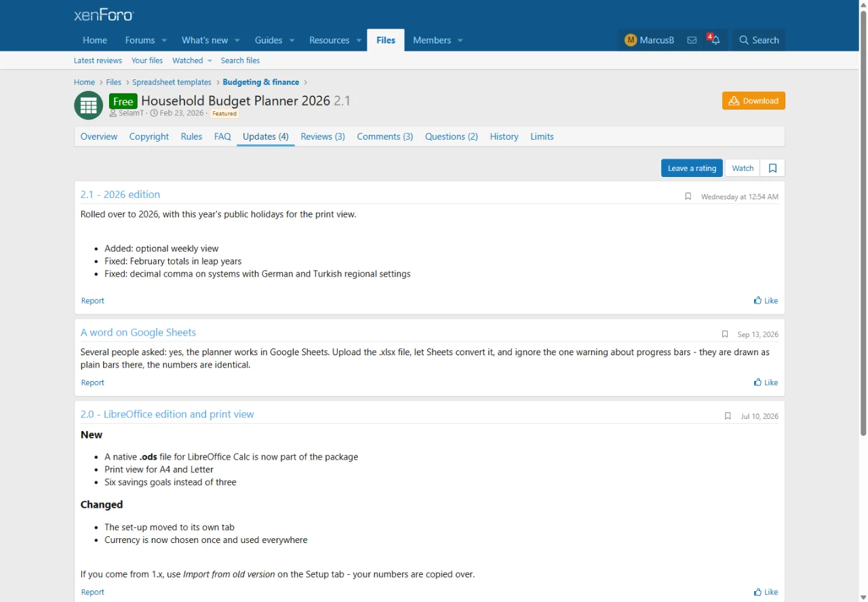View author SelamT's profile
The width and height of the screenshot is (868, 602).
pos(131,113)
